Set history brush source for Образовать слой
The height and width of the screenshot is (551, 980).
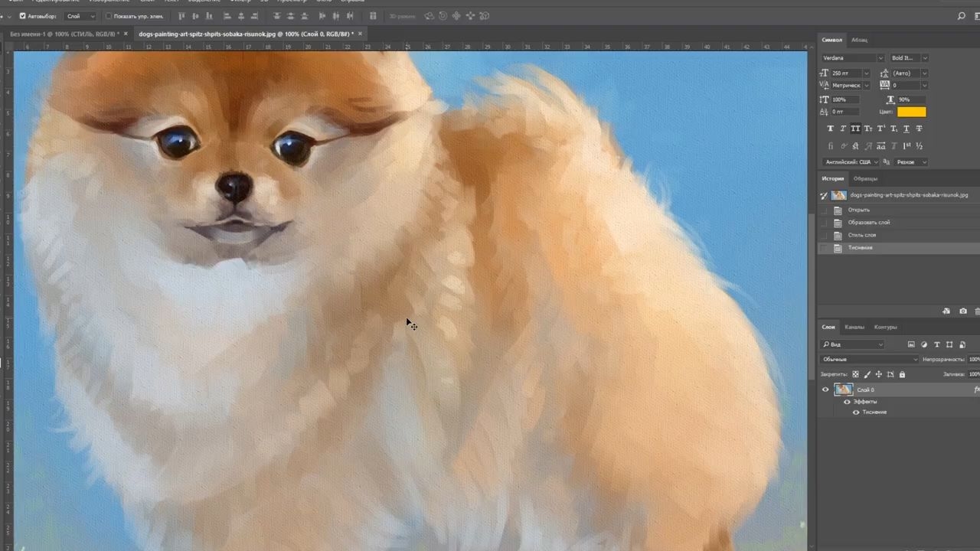pyautogui.click(x=824, y=223)
